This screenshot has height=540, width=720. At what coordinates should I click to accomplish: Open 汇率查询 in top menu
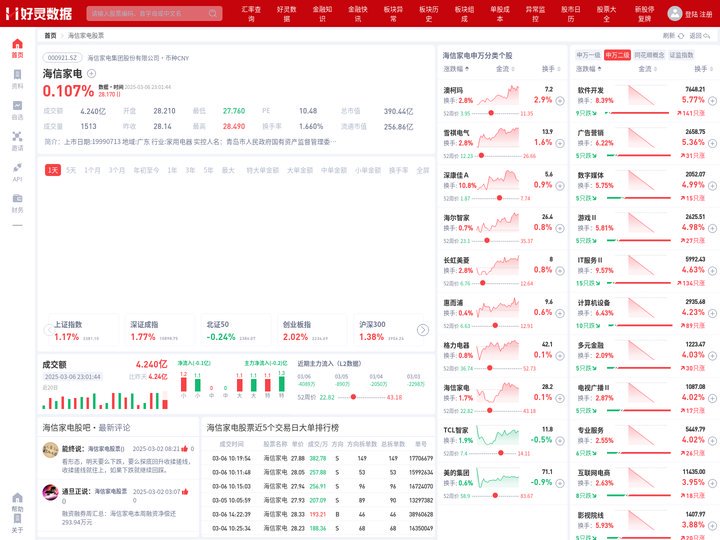[251, 14]
